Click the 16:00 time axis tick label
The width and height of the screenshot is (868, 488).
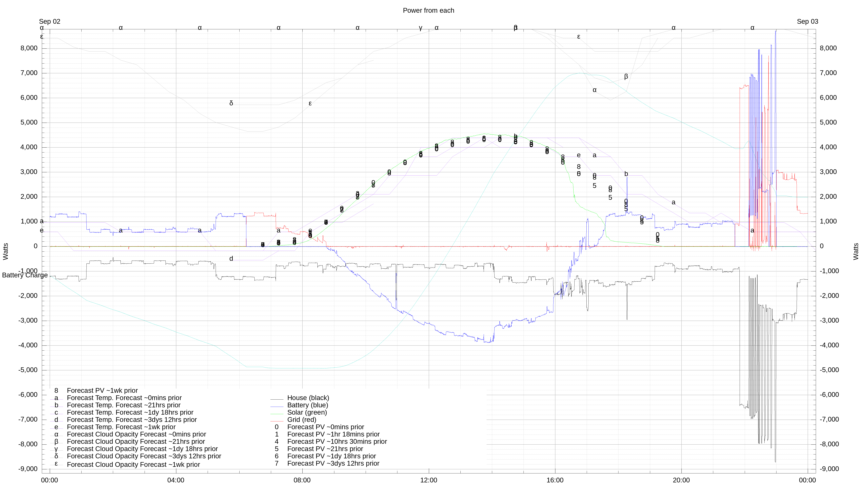(555, 480)
